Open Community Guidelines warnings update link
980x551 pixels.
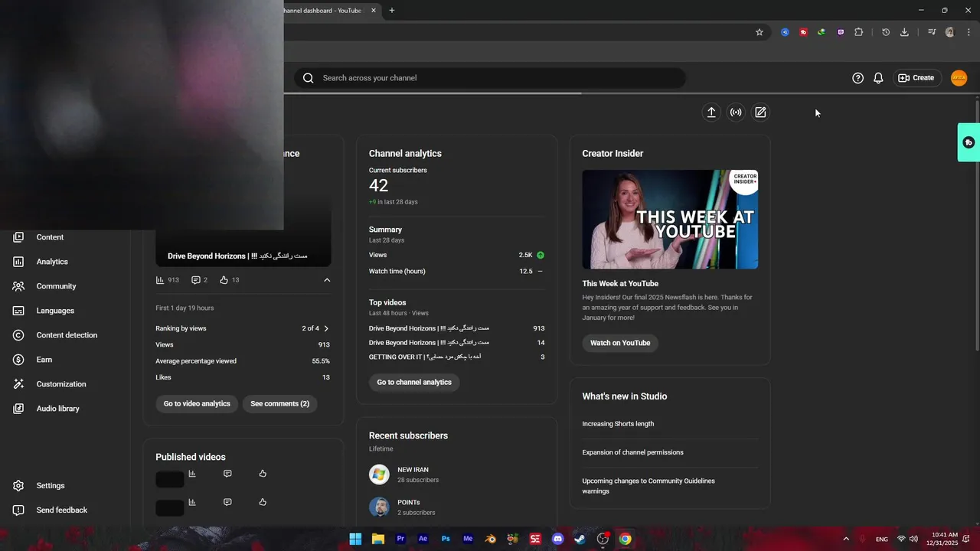pos(648,486)
